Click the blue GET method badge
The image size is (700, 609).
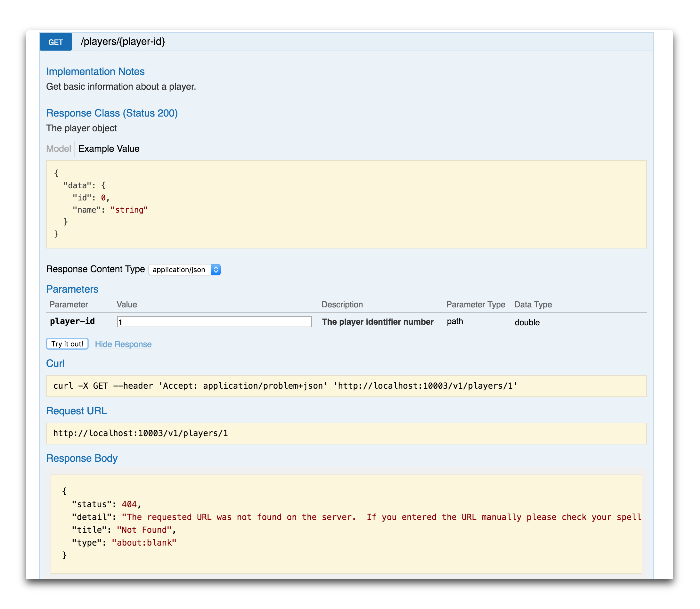[x=55, y=42]
